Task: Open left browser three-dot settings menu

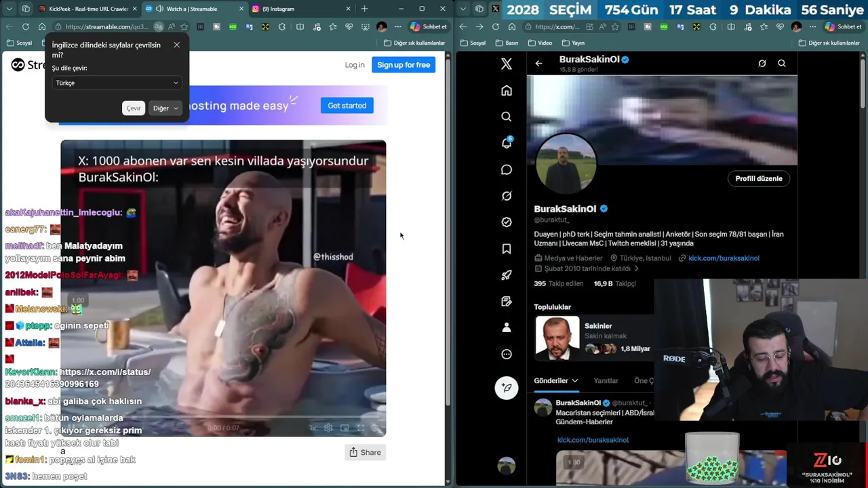Action: [397, 26]
